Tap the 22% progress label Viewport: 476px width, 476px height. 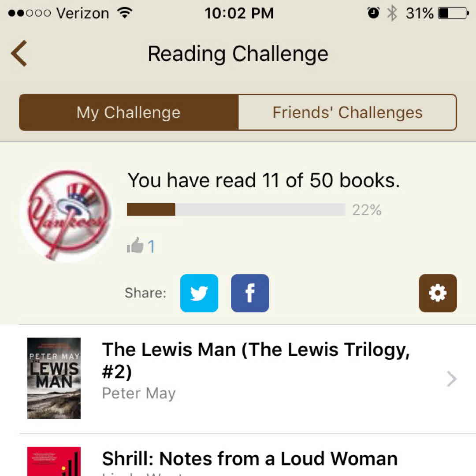tap(367, 210)
